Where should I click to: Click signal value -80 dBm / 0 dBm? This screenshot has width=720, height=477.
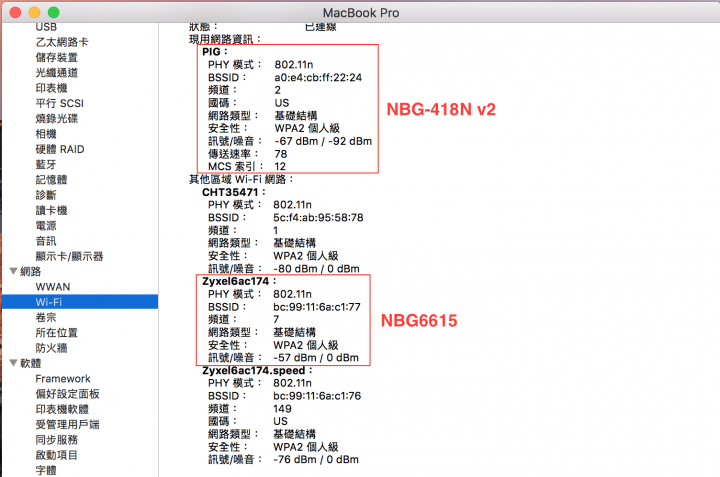(316, 269)
